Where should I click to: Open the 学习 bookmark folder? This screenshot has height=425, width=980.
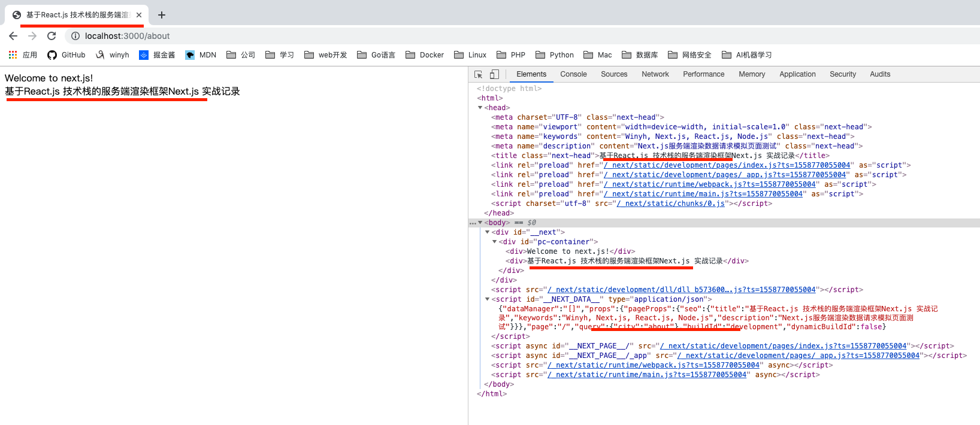click(x=280, y=54)
